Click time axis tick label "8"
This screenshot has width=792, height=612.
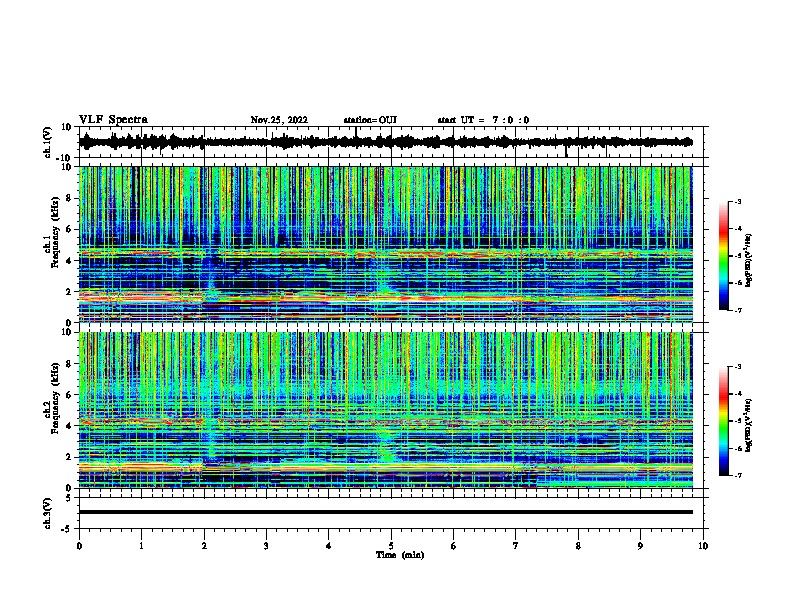[578, 546]
